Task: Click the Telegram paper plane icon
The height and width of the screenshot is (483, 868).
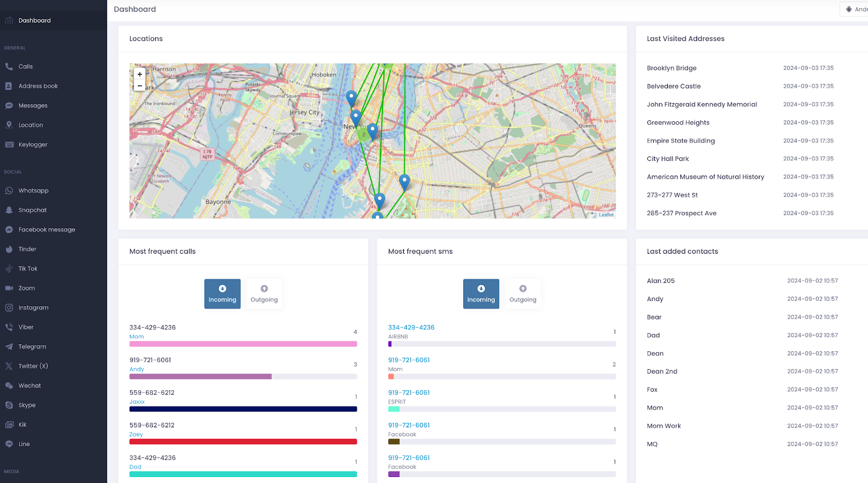Action: click(x=9, y=347)
